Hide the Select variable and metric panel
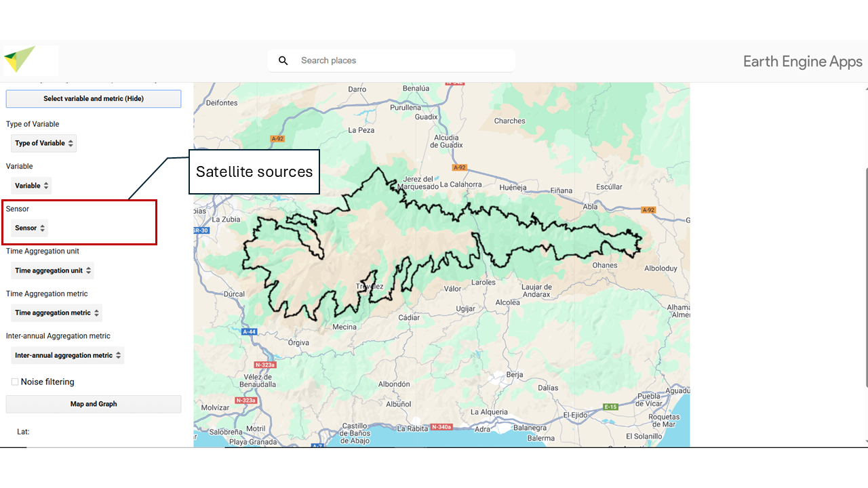Image resolution: width=868 pixels, height=488 pixels. coord(94,99)
